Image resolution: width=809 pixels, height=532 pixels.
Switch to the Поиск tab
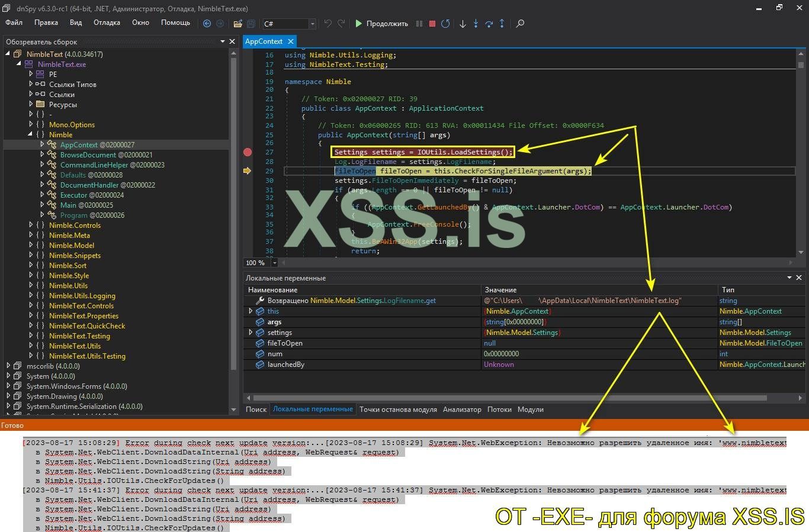(256, 409)
